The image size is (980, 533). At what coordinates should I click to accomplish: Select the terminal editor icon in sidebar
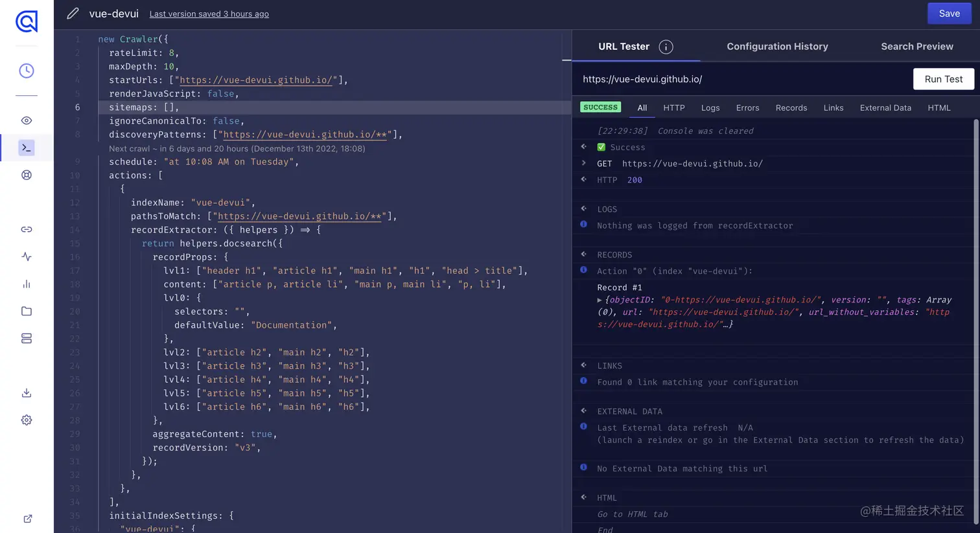[x=27, y=148]
